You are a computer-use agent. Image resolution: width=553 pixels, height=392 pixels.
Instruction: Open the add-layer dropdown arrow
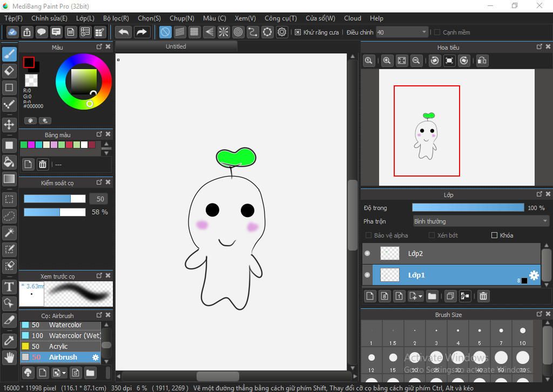[420, 296]
